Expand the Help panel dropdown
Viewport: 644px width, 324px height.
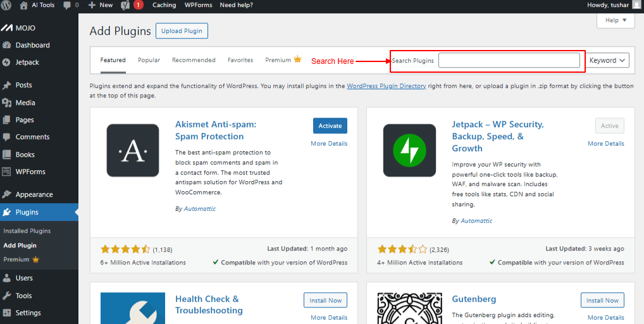(x=616, y=20)
